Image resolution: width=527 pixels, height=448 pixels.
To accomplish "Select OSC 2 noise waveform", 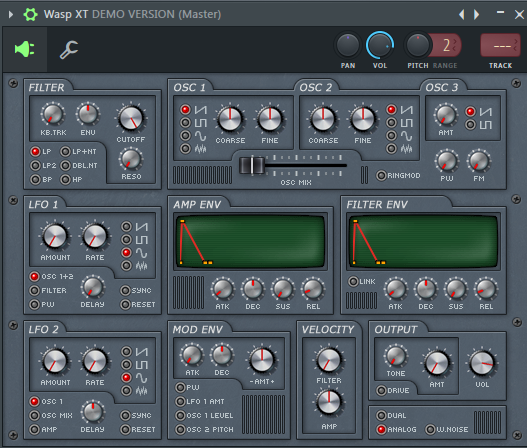I will pos(391,148).
